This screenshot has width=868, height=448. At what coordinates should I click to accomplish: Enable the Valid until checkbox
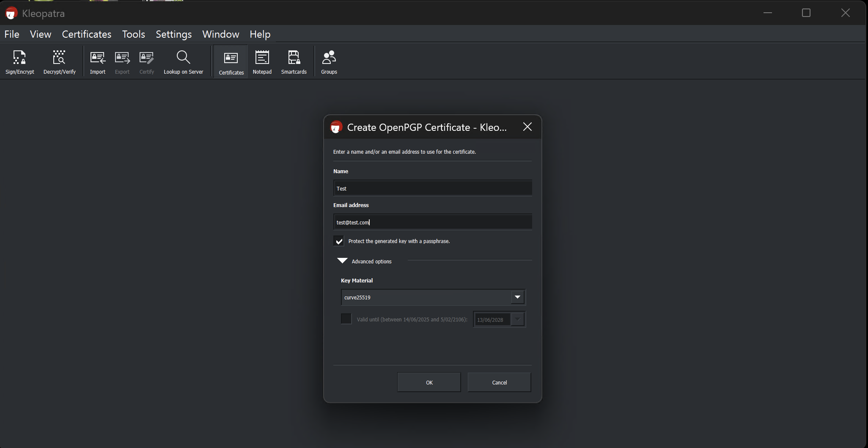[346, 319]
